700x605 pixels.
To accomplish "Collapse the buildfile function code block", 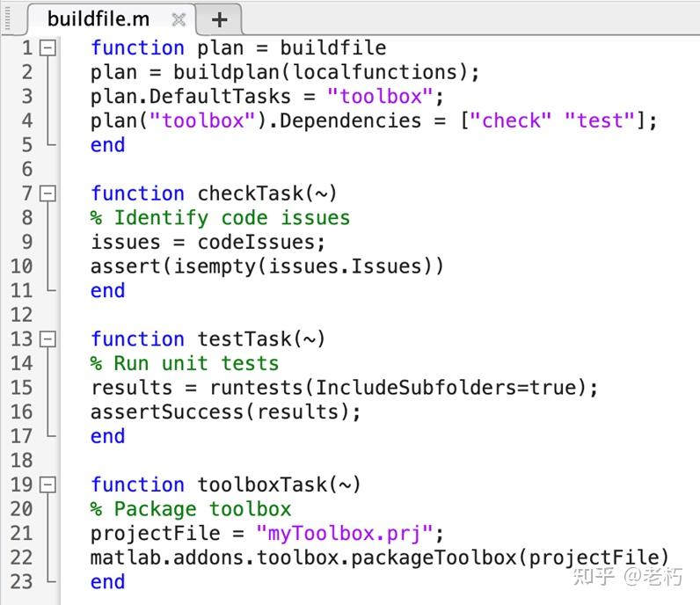I will pyautogui.click(x=48, y=47).
